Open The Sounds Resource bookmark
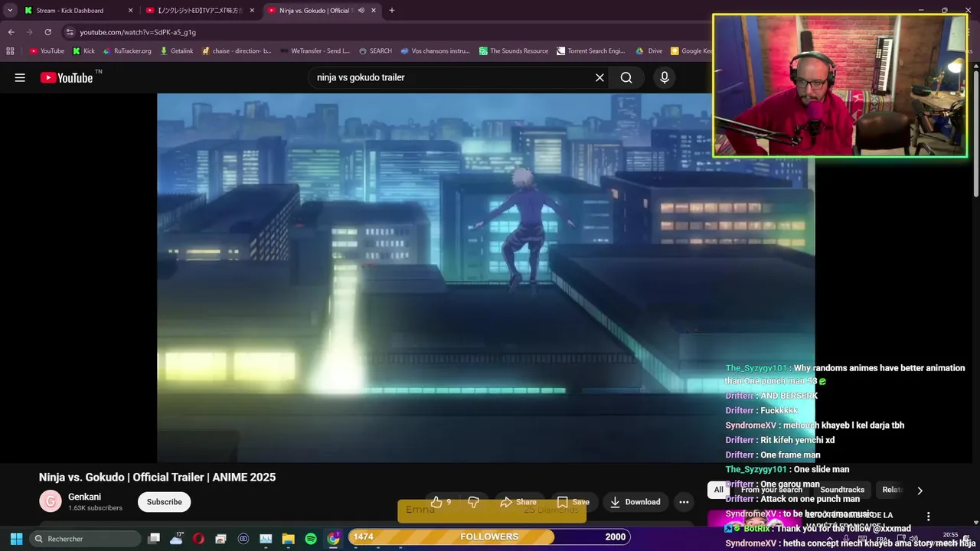The width and height of the screenshot is (980, 551). tap(514, 51)
